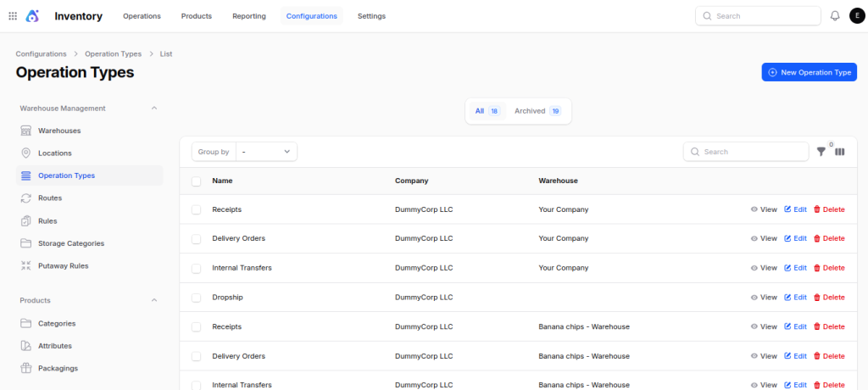The width and height of the screenshot is (868, 390).
Task: Collapse Warehouse Management section
Action: (x=154, y=108)
